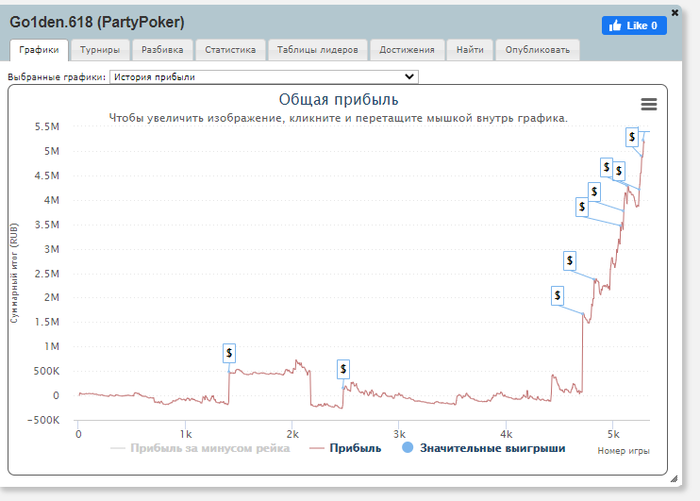Open the Таблицы лидеров tab
Image resolution: width=700 pixels, height=501 pixels.
317,50
